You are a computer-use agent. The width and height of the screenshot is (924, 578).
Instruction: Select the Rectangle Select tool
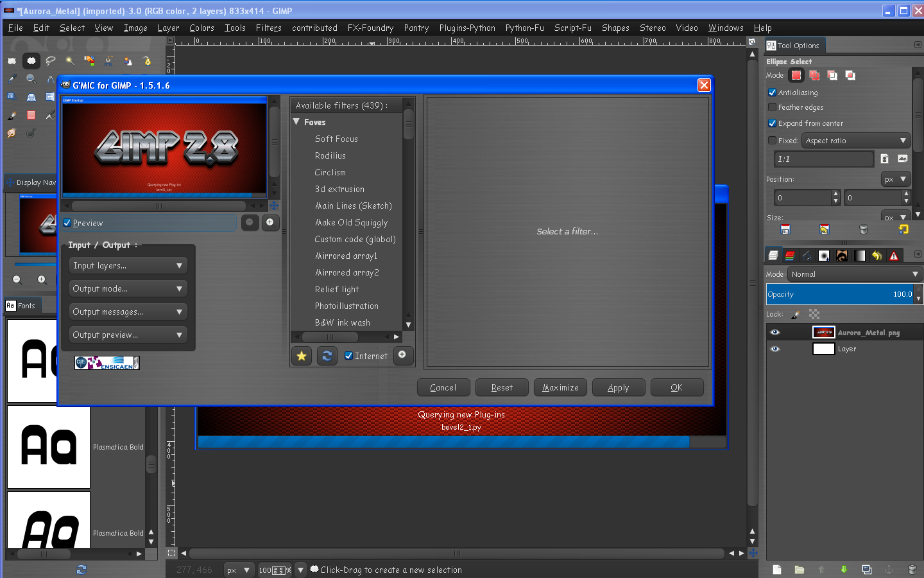pos(12,61)
